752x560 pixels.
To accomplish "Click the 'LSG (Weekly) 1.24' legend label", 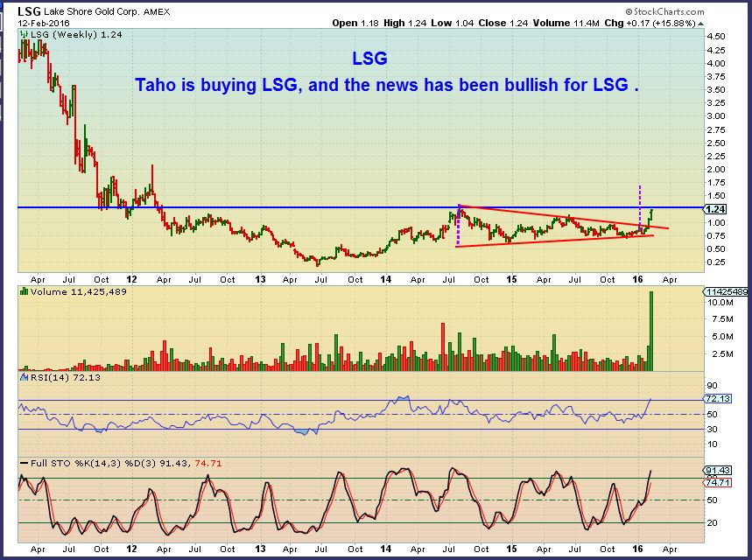I will point(76,34).
